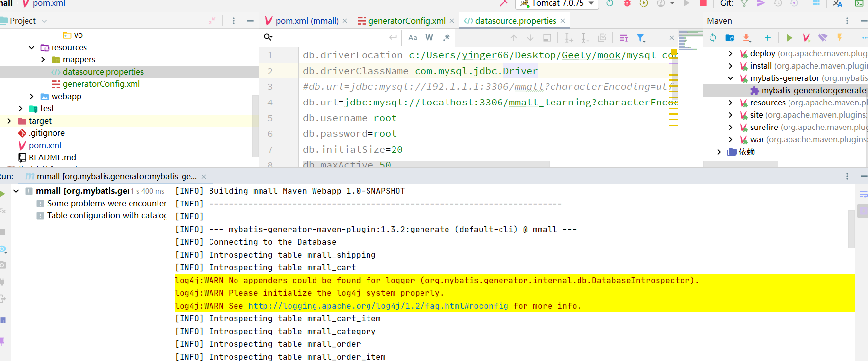Viewport: 868px width, 361px height.
Task: Expand the surefire Maven plugin
Action: coord(730,128)
